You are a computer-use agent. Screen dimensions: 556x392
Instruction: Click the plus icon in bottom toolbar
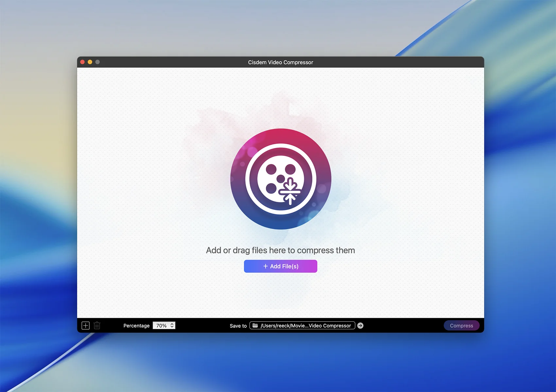click(x=85, y=325)
